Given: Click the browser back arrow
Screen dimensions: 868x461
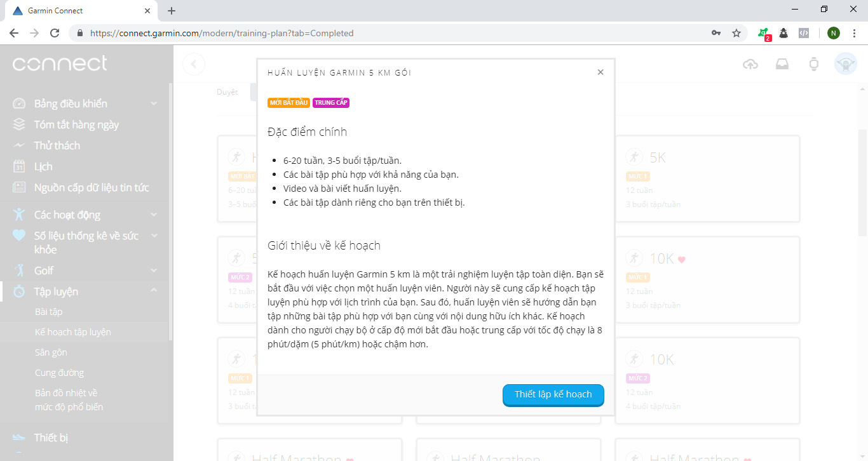Looking at the screenshot, I should 14,33.
